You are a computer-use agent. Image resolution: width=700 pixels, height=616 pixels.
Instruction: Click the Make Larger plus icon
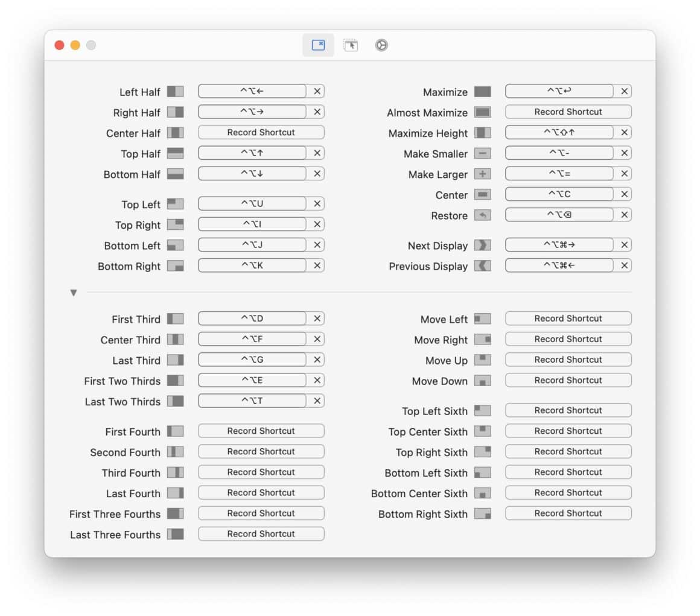point(483,174)
